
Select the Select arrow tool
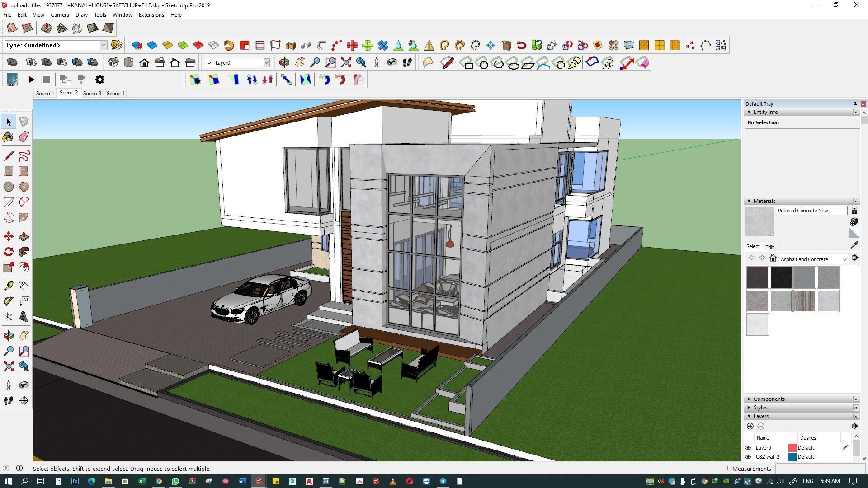pyautogui.click(x=9, y=122)
